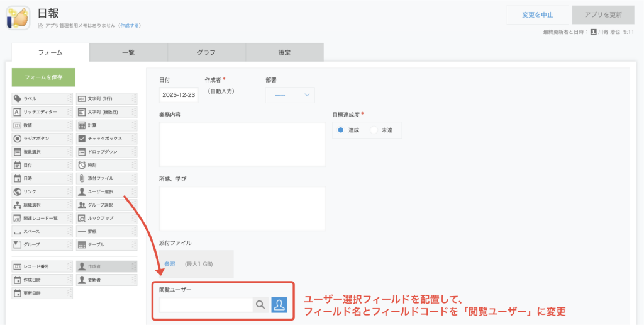Click the アプリを更新 button
The height and width of the screenshot is (325, 644).
coord(603,15)
